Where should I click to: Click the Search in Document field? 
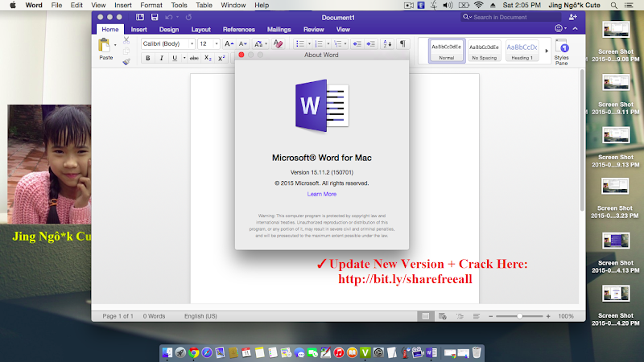coord(511,17)
